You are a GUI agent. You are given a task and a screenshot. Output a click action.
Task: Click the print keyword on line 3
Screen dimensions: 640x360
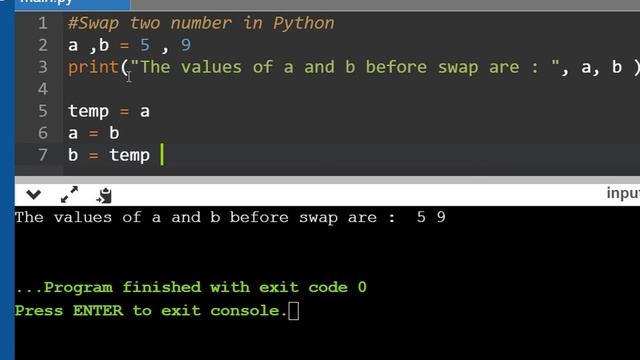[93, 67]
